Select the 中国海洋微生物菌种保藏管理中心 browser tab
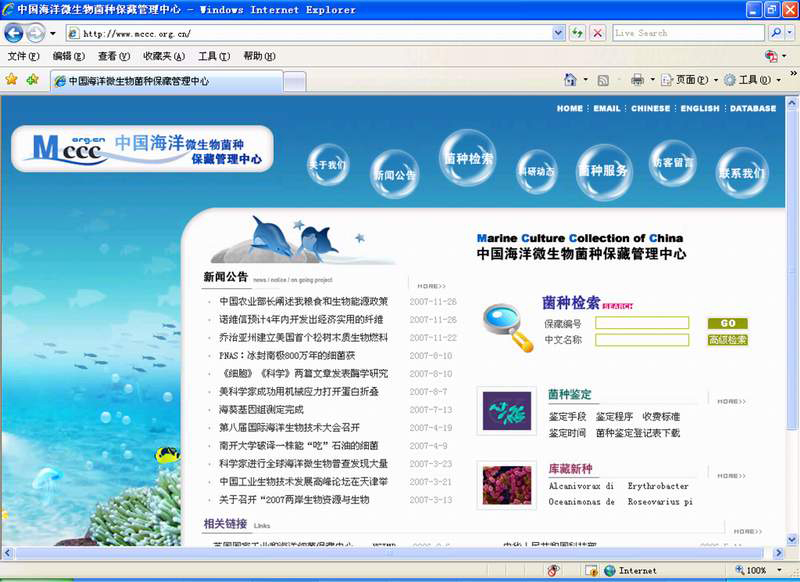800x582 pixels. (166, 81)
